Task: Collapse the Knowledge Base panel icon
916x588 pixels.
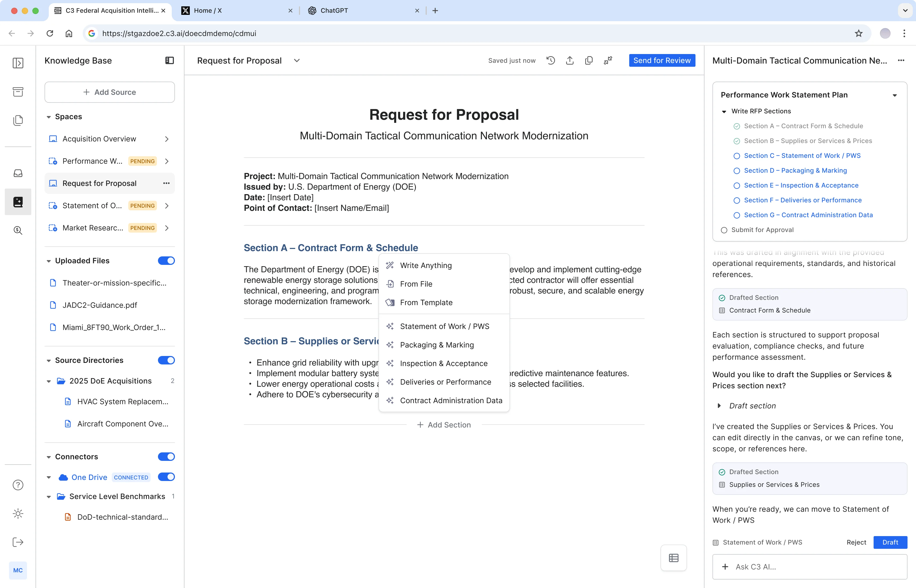Action: click(x=170, y=60)
